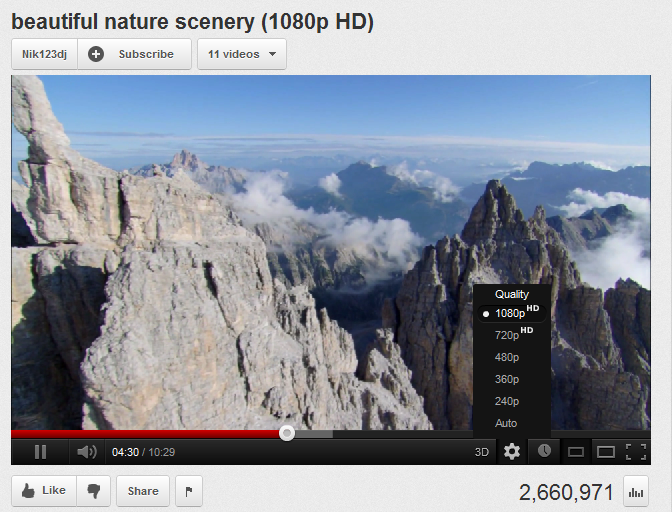Pause the video playback
This screenshot has height=513, width=672.
click(x=40, y=452)
